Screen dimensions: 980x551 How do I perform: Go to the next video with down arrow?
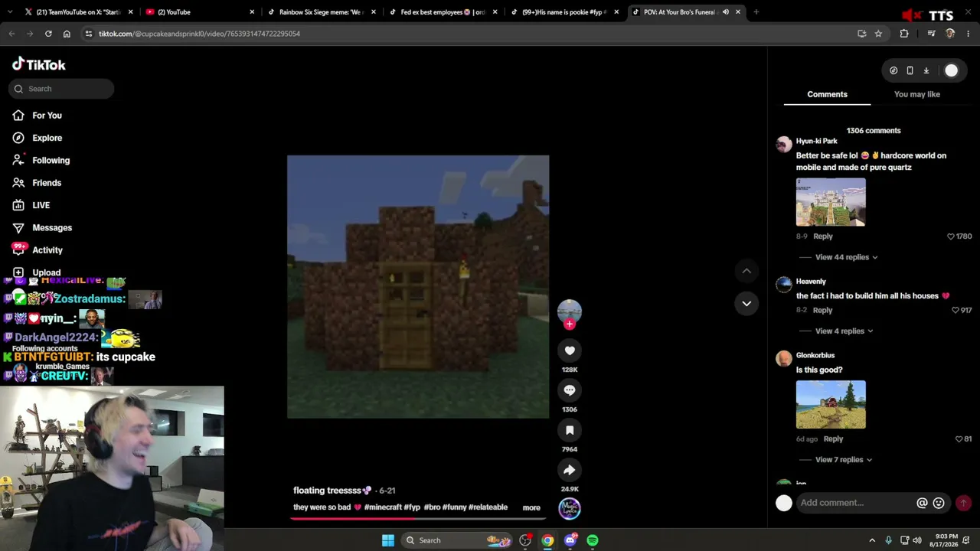tap(746, 304)
